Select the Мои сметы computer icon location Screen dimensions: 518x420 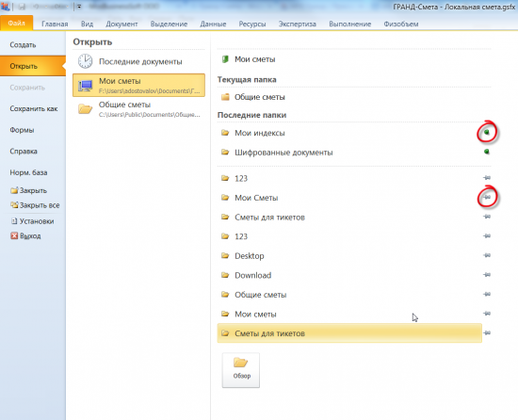click(x=85, y=86)
